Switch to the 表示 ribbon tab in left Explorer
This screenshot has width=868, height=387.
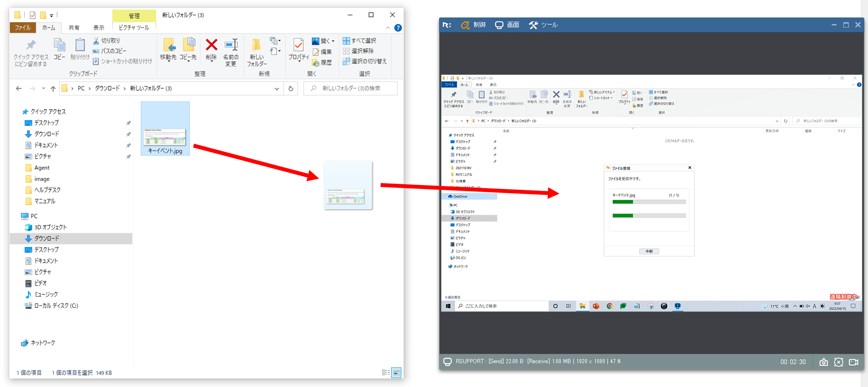click(x=99, y=28)
